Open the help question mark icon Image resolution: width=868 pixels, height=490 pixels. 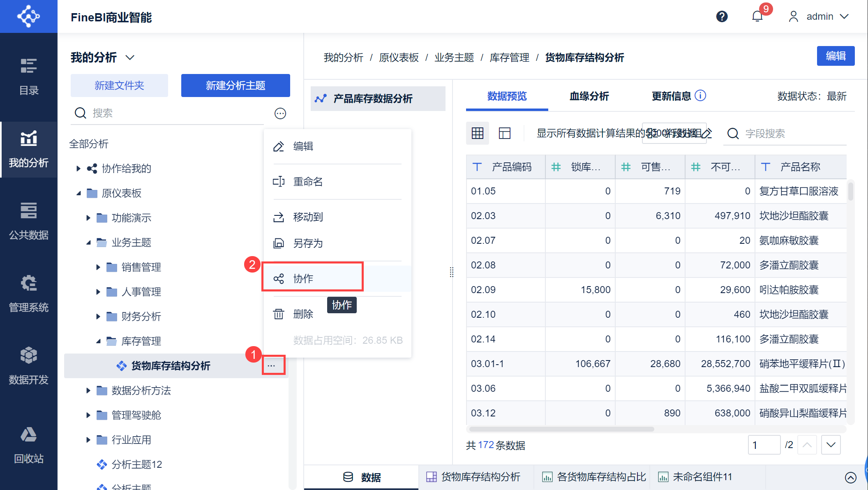point(722,16)
